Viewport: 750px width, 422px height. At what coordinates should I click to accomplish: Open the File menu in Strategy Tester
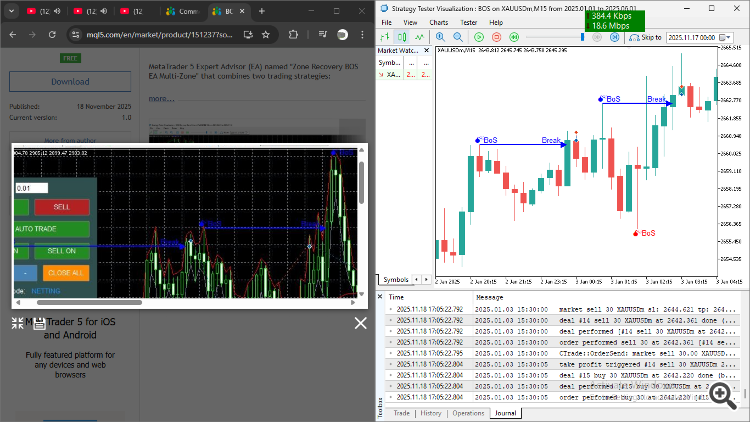click(x=386, y=22)
